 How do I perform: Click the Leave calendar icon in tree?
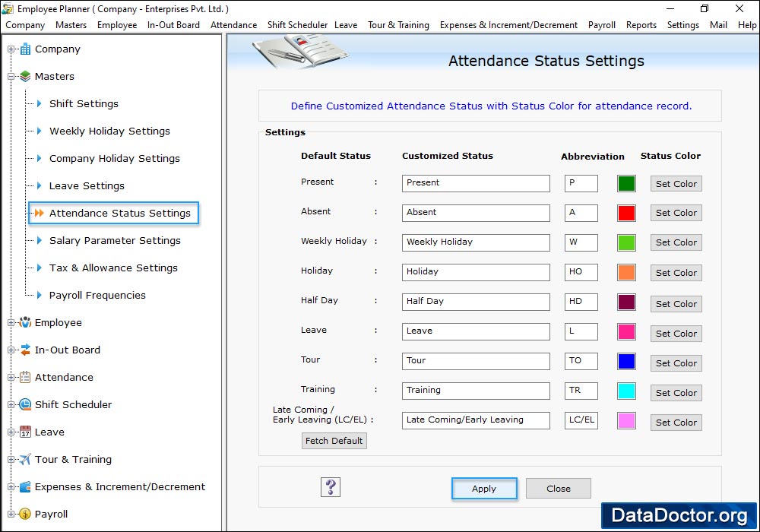tap(25, 432)
